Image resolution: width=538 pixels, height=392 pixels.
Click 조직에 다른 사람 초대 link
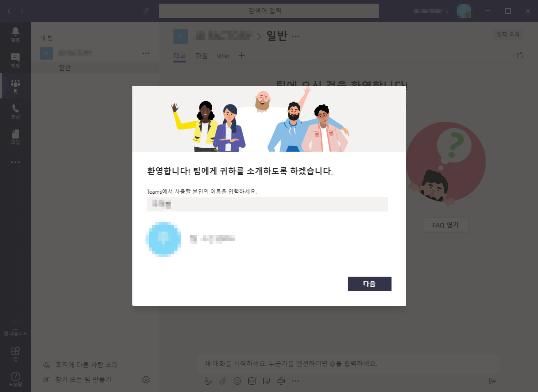(x=81, y=365)
